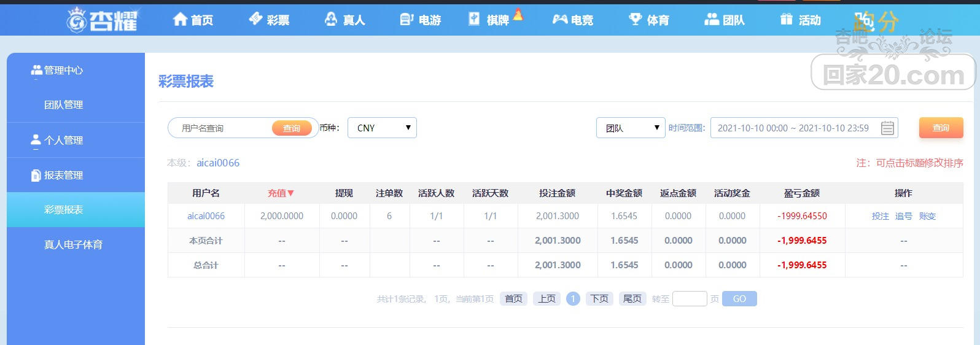The width and height of the screenshot is (980, 345).
Task: Click the hot badge icon above 棋牌
Action: coord(518,14)
